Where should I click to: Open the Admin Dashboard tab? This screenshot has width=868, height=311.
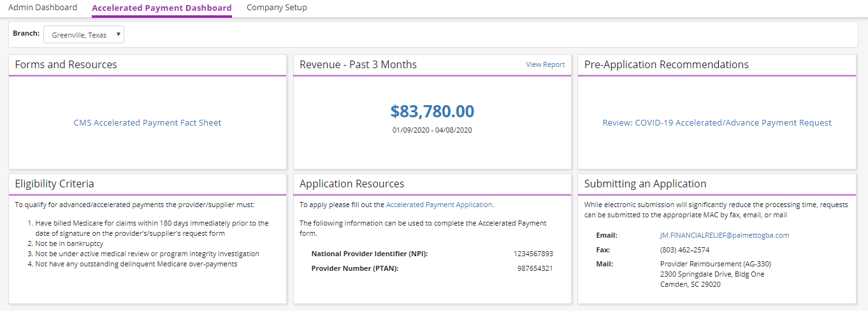(x=43, y=8)
